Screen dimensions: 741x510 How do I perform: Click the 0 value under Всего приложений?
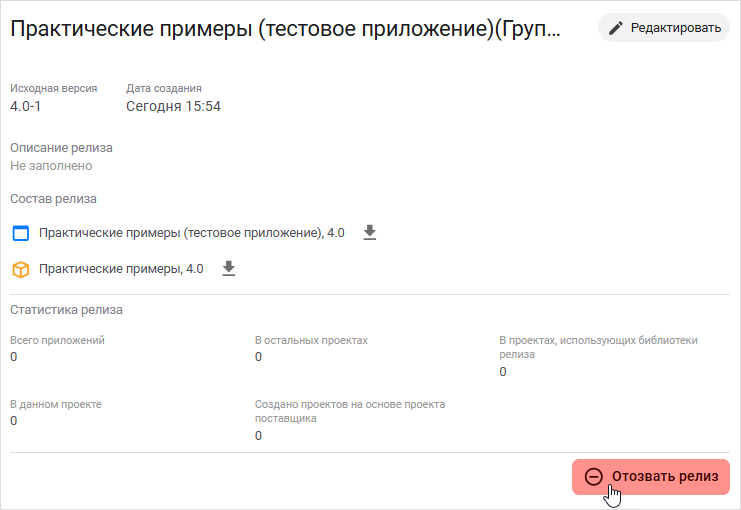click(14, 357)
